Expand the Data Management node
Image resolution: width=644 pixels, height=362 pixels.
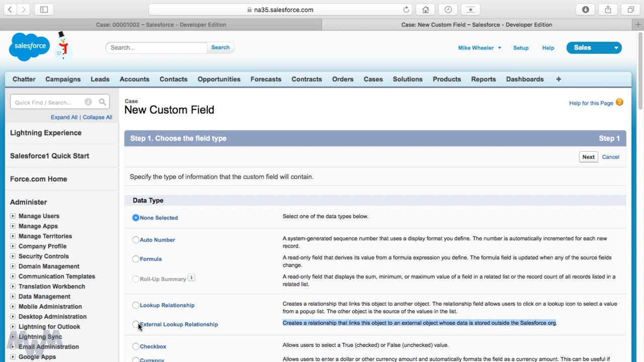13,297
